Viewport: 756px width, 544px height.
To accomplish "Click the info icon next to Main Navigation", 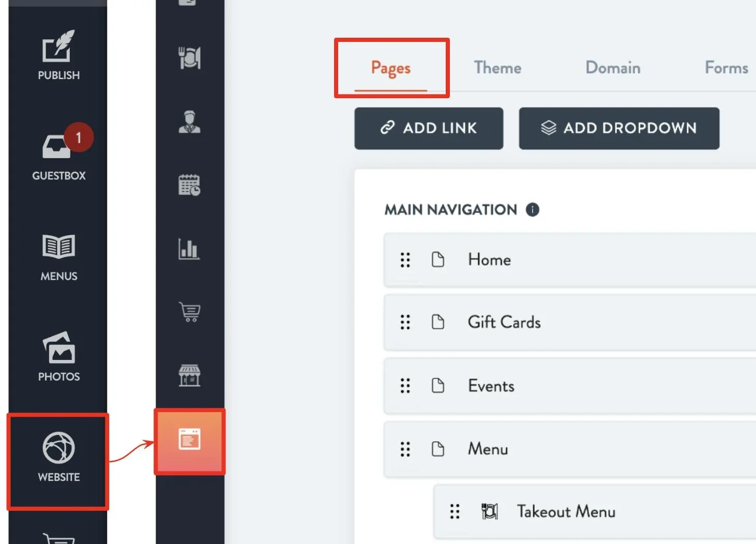I will pyautogui.click(x=532, y=209).
